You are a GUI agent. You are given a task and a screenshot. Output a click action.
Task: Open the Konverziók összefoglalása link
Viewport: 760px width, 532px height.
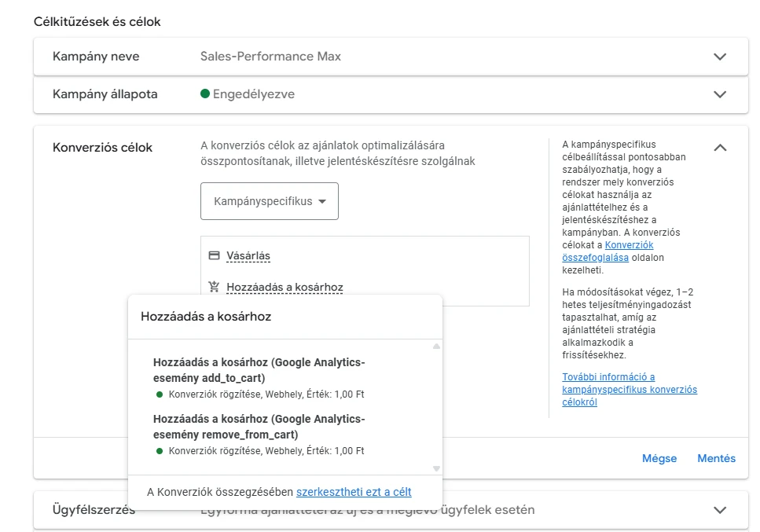608,251
